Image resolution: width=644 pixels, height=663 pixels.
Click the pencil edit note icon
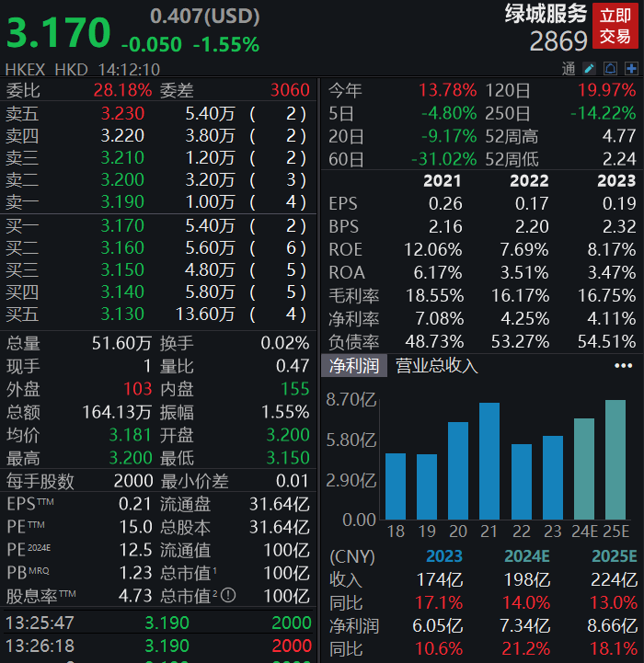[590, 69]
